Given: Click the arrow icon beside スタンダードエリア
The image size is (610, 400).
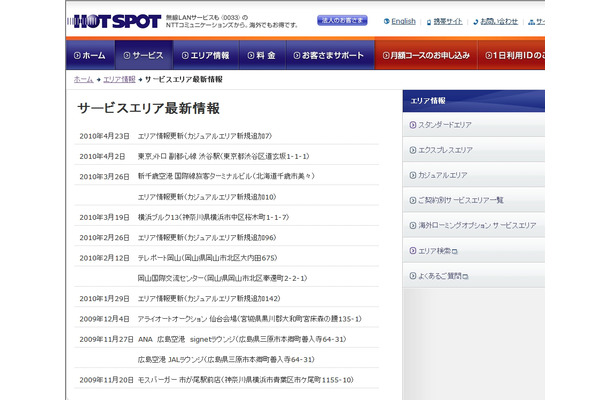Looking at the screenshot, I should pyautogui.click(x=413, y=125).
